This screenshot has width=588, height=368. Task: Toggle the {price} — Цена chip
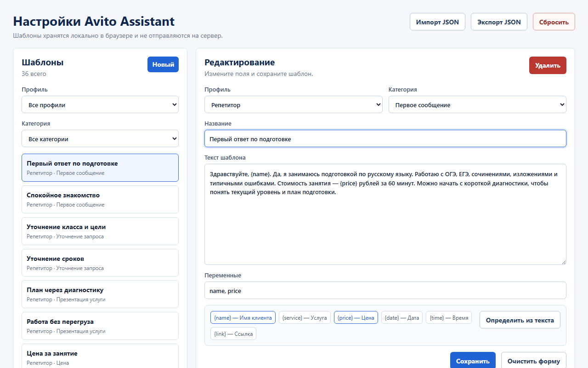click(356, 317)
